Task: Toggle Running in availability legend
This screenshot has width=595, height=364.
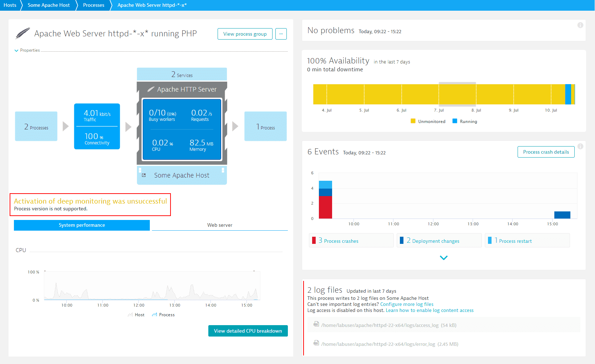Action: (465, 121)
